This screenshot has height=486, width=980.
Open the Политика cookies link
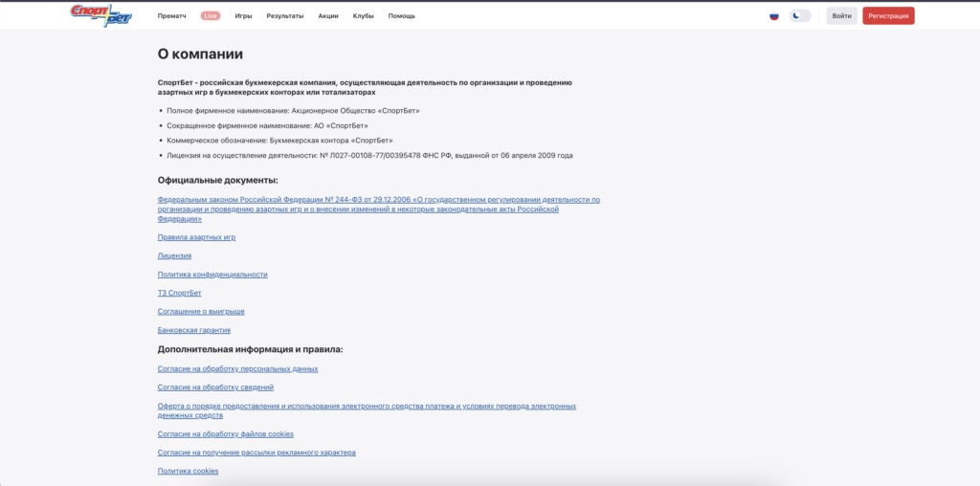(189, 471)
